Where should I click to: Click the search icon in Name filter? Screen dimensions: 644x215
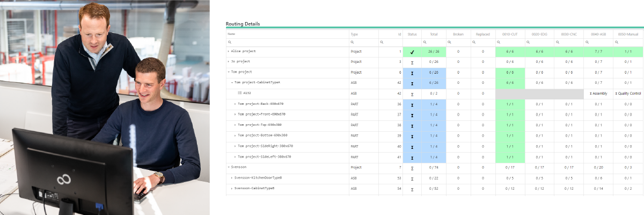[230, 42]
